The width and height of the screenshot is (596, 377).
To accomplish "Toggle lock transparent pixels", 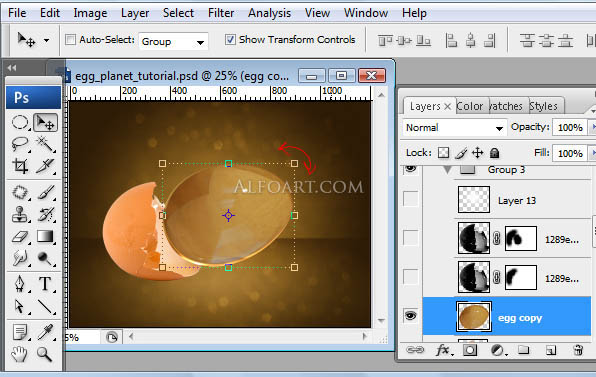I will (443, 153).
